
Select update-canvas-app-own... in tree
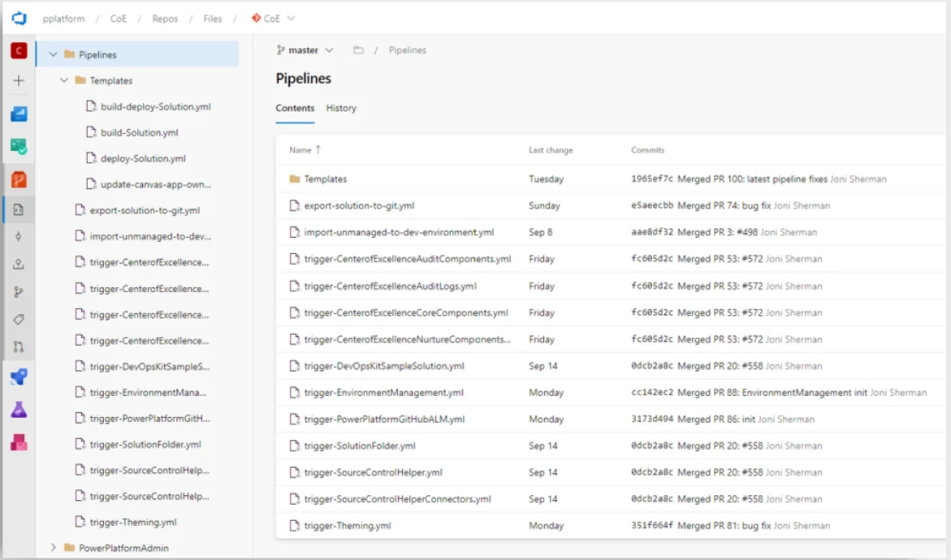156,184
